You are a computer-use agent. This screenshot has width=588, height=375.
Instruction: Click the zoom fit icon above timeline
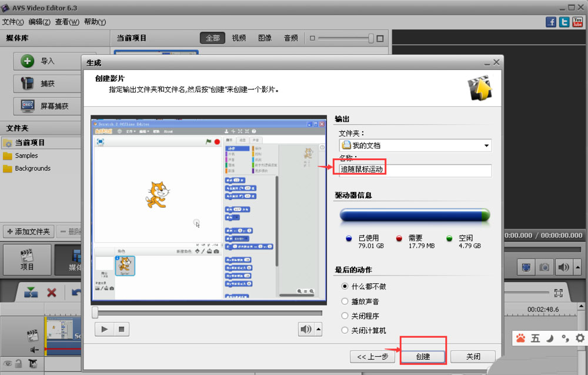[x=559, y=293]
